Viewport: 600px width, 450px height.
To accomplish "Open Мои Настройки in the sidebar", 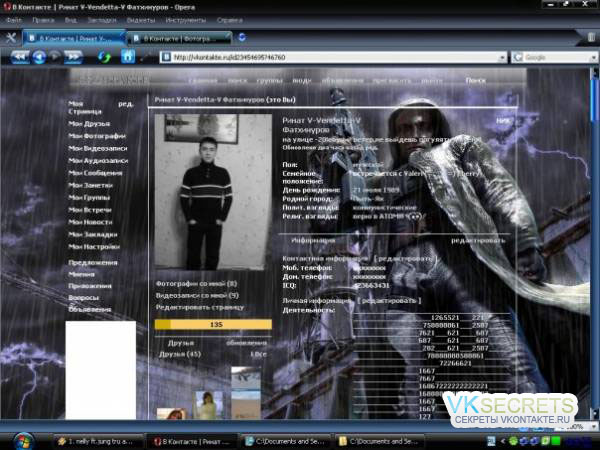I will (x=94, y=247).
